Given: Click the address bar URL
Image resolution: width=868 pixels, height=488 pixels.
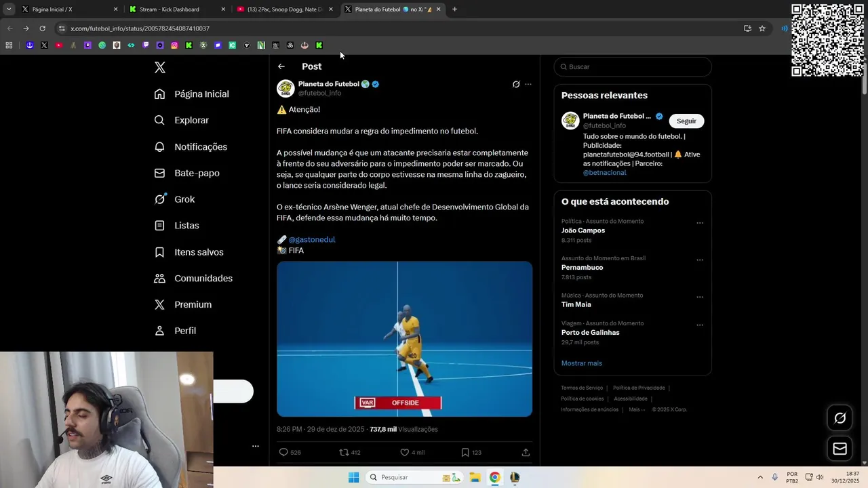Looking at the screenshot, I should point(140,28).
